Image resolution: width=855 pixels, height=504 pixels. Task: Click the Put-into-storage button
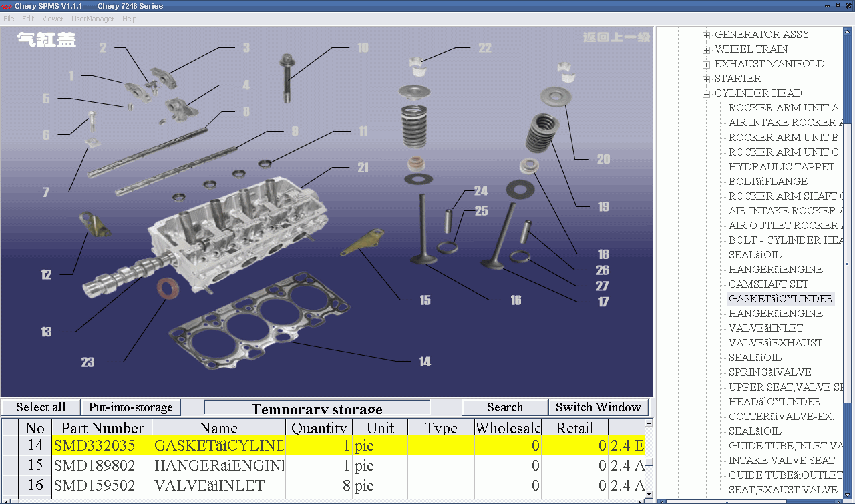[x=130, y=407]
